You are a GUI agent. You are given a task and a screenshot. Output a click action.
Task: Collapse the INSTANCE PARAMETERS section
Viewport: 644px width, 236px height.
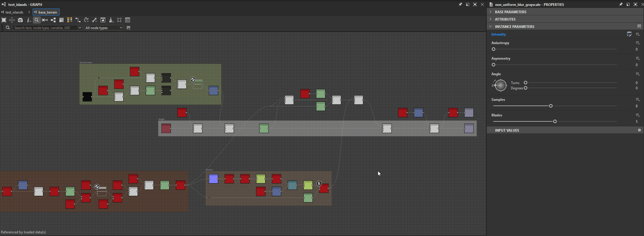(x=491, y=26)
